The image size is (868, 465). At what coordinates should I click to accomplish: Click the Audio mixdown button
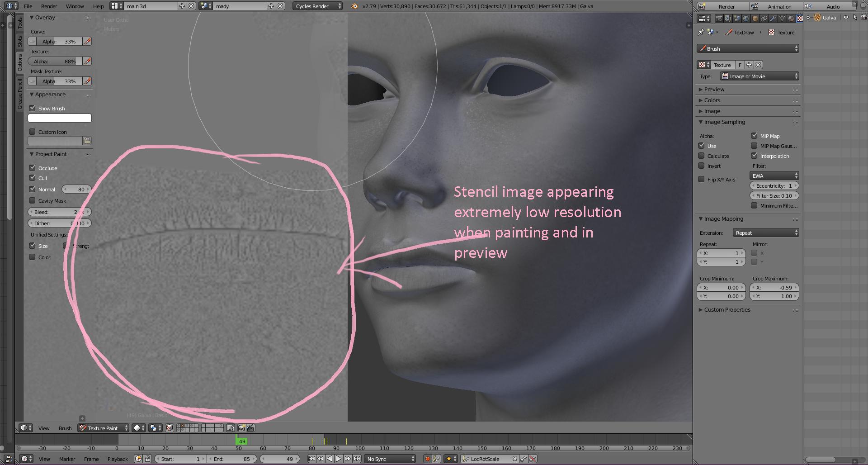click(830, 6)
